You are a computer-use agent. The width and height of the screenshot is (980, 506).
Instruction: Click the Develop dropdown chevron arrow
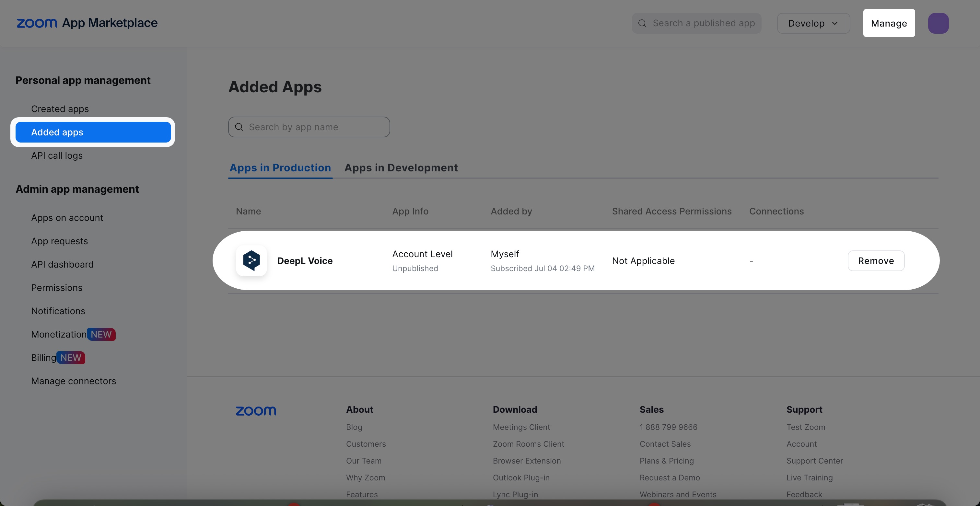tap(835, 23)
